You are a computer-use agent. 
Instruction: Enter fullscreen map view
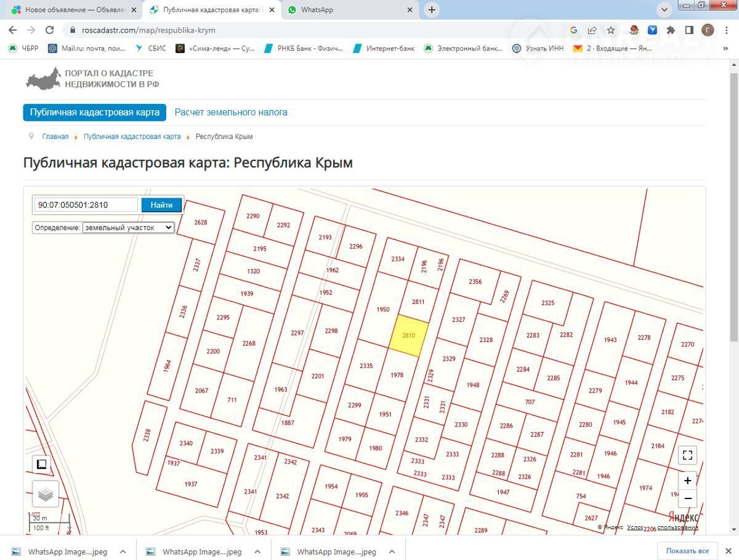688,455
